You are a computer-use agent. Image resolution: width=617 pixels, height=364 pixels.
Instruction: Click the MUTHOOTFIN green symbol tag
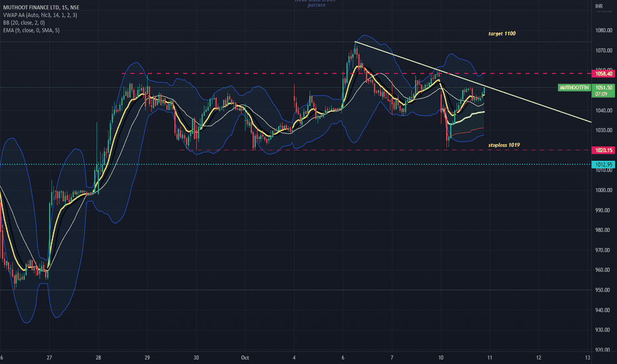coord(574,87)
